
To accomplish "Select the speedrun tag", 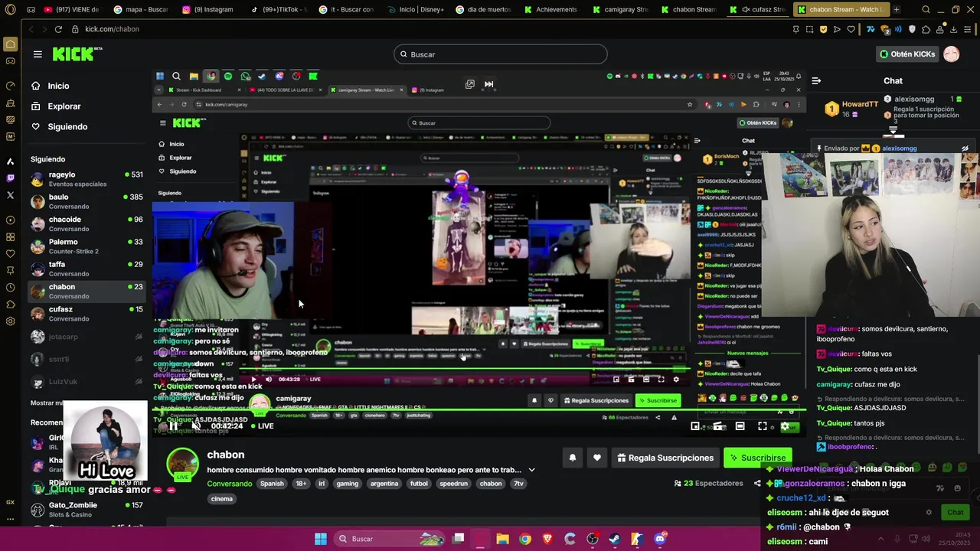I will click(x=453, y=484).
